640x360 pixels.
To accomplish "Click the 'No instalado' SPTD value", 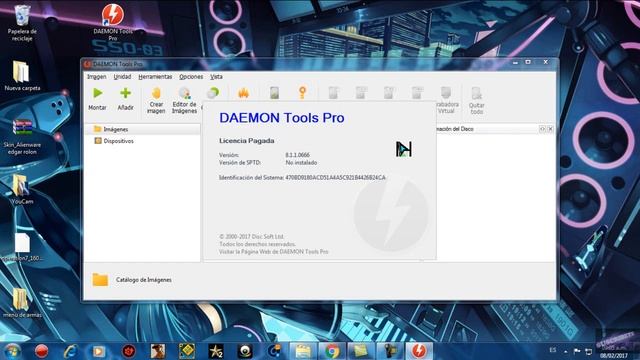I will (301, 162).
